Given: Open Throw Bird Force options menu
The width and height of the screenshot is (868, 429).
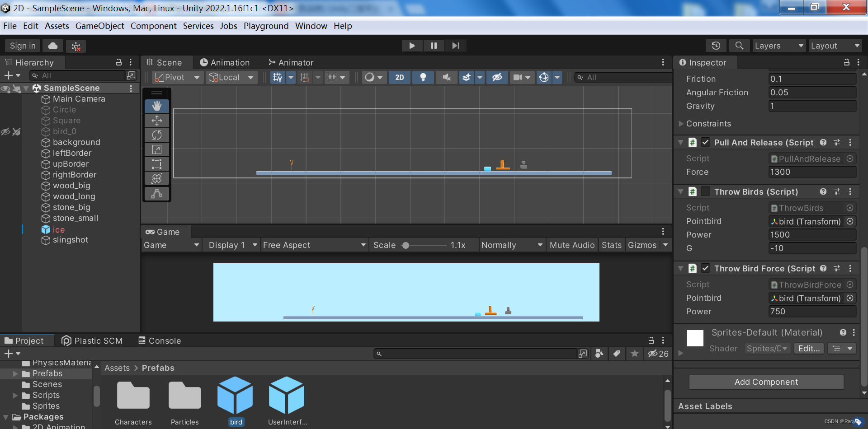Looking at the screenshot, I should coord(850,268).
